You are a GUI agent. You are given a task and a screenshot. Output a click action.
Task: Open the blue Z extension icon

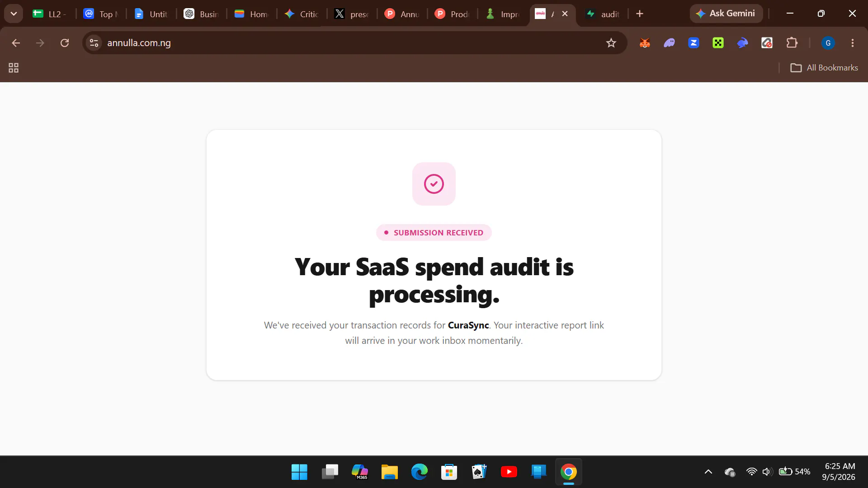(693, 43)
